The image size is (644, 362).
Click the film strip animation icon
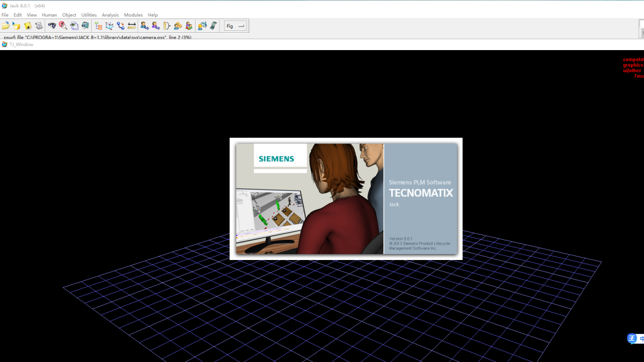(213, 26)
